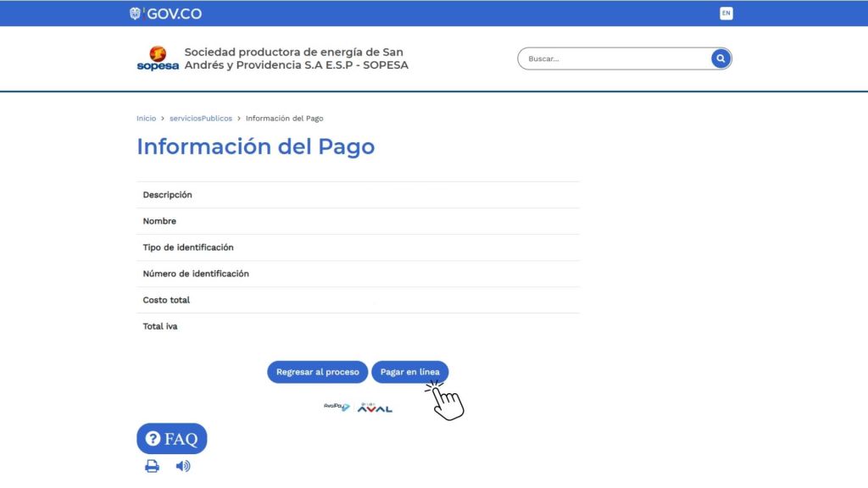Viewport: 868px width, 488px height.
Task: Select the Información del Pago breadcrumb item
Action: coord(284,119)
